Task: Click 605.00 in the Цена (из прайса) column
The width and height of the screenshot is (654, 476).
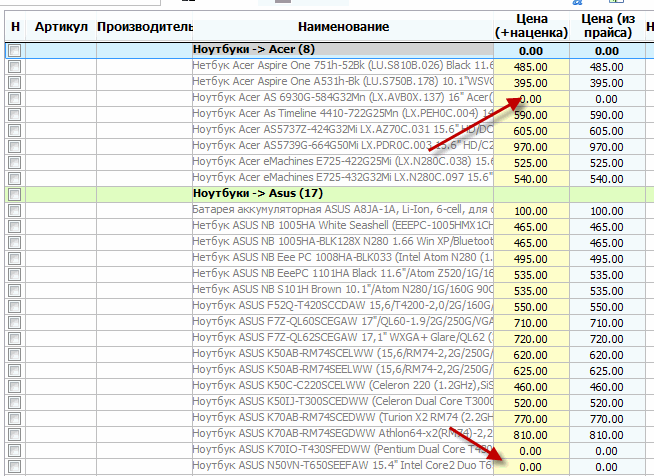Action: click(606, 131)
